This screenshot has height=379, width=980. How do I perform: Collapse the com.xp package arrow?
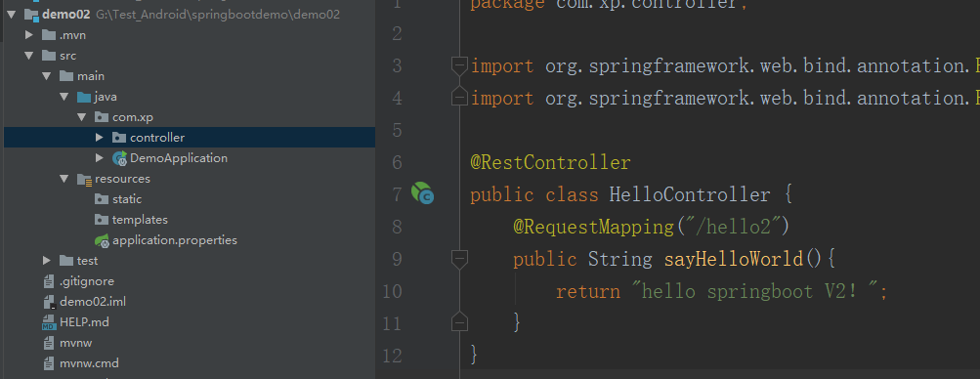point(81,117)
